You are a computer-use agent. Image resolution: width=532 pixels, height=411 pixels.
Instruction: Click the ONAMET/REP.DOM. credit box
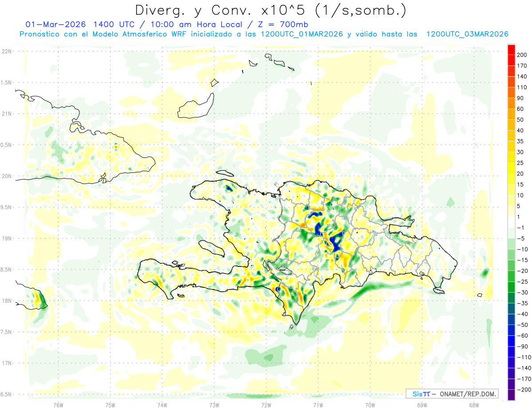[x=451, y=394]
